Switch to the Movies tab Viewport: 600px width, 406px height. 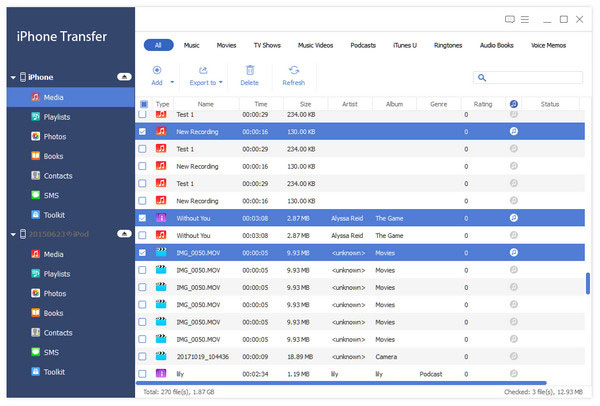(226, 45)
